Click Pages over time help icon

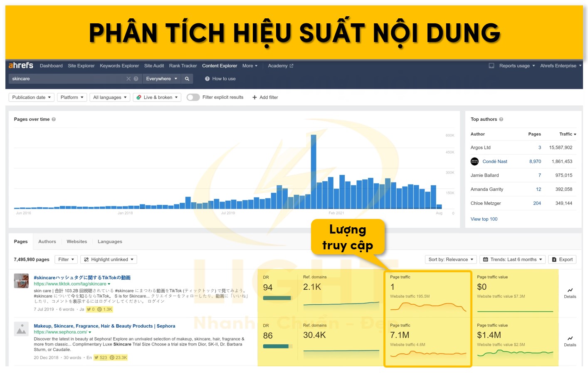coord(54,119)
